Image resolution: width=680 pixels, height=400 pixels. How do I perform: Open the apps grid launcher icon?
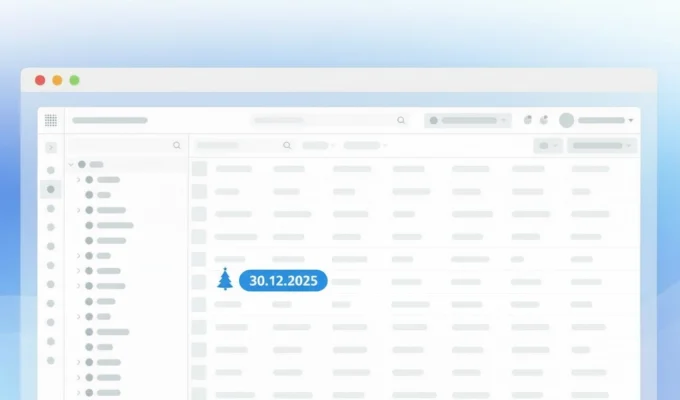[x=51, y=120]
